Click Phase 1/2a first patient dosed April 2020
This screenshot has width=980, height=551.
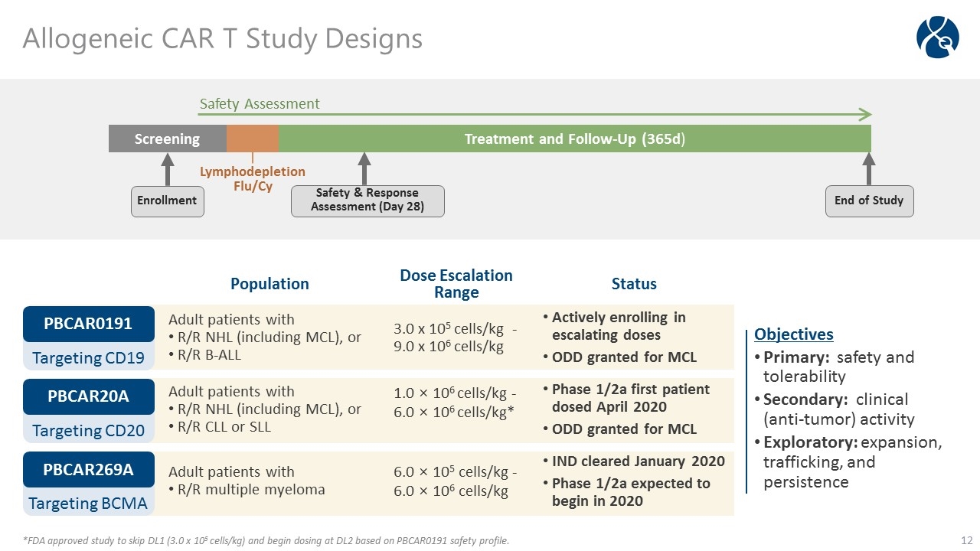(x=626, y=398)
